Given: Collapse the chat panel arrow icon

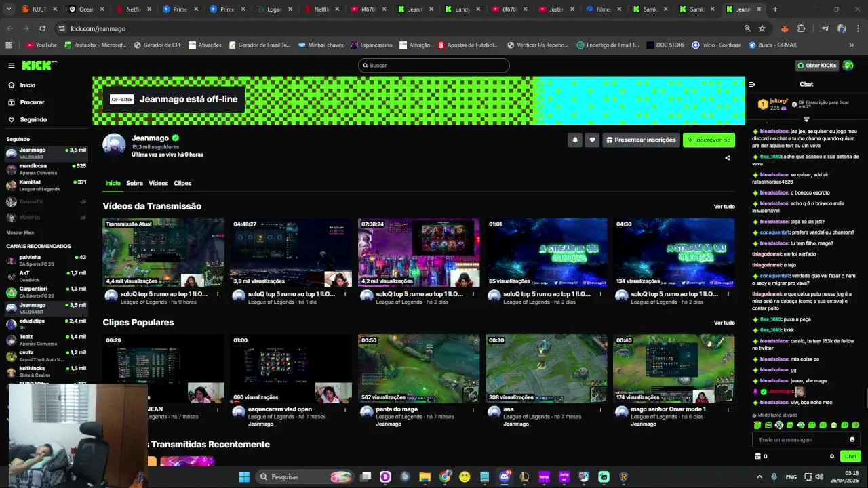Looking at the screenshot, I should pyautogui.click(x=752, y=85).
